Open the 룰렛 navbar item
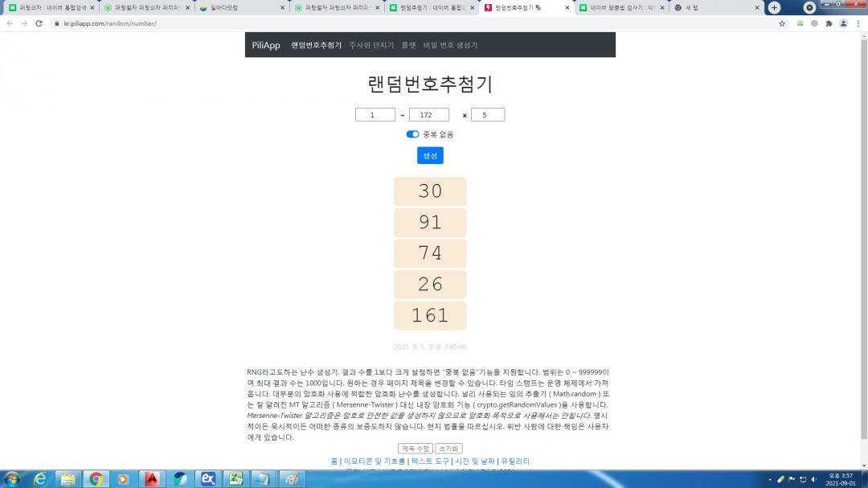 (x=408, y=45)
